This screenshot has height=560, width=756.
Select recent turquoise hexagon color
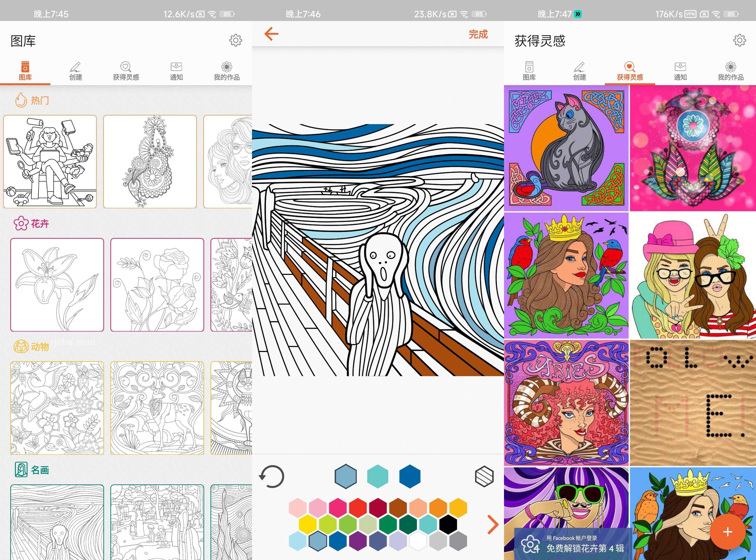coord(377,476)
